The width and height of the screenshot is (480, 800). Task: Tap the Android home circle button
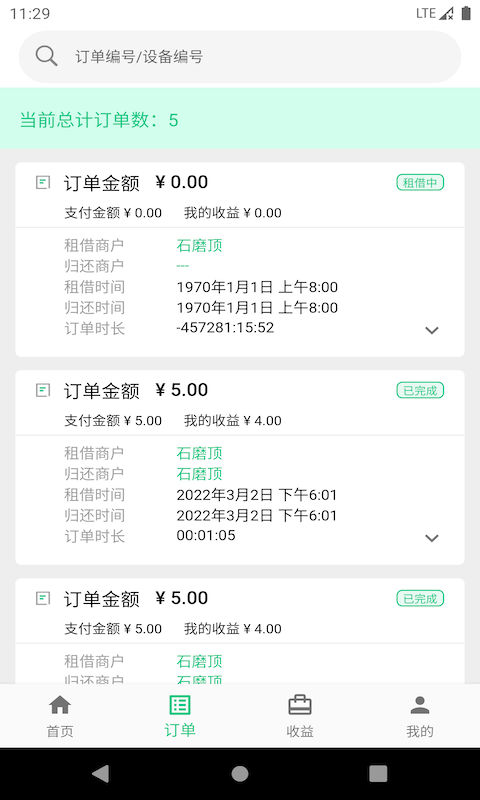(x=240, y=774)
